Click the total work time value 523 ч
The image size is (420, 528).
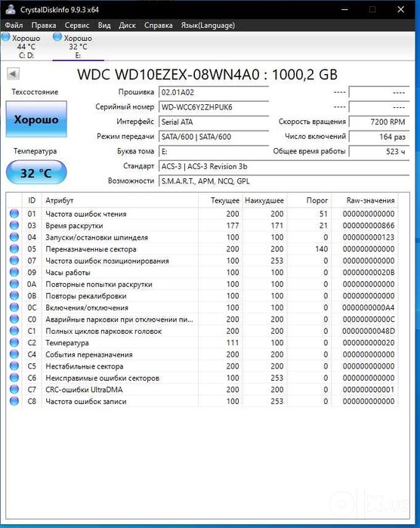click(379, 152)
